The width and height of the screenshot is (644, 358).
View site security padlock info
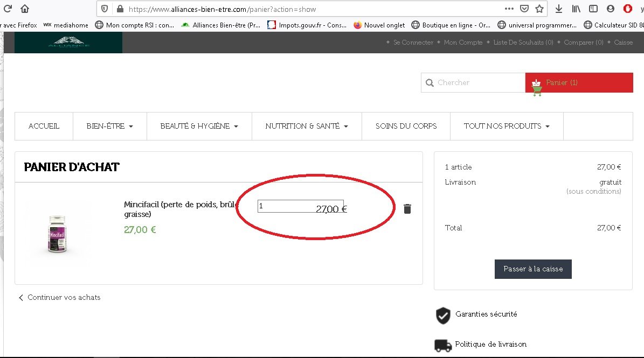point(120,9)
